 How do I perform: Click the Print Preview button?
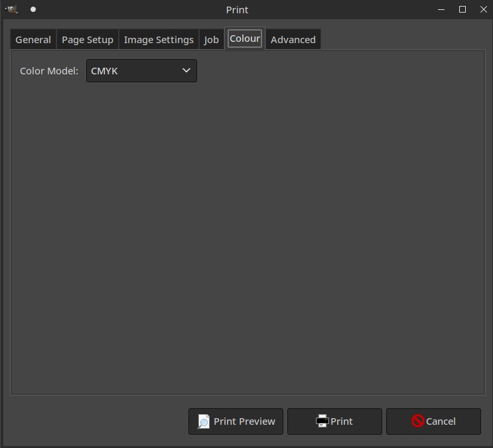click(x=236, y=421)
